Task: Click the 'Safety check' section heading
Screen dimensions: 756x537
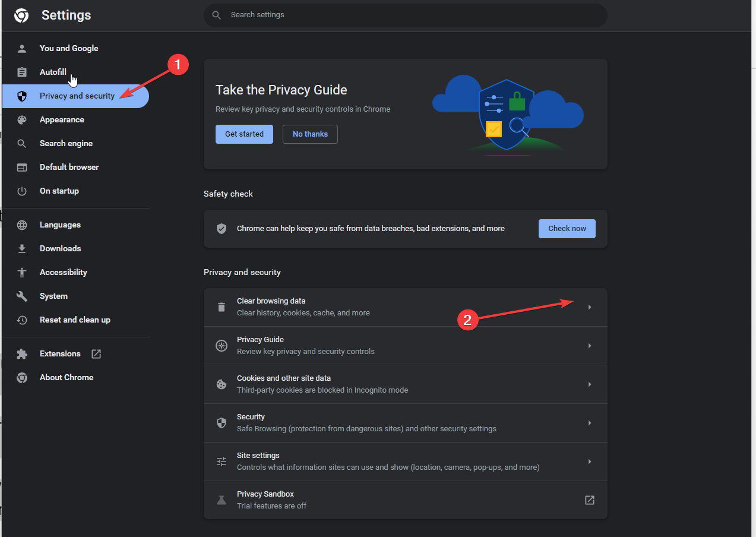Action: point(228,194)
